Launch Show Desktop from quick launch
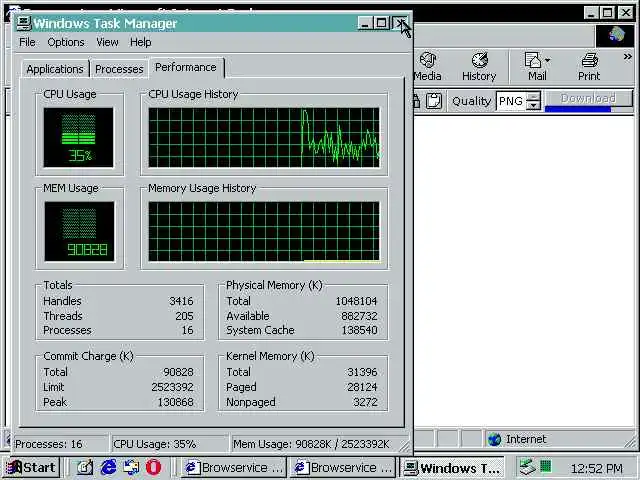 85,468
